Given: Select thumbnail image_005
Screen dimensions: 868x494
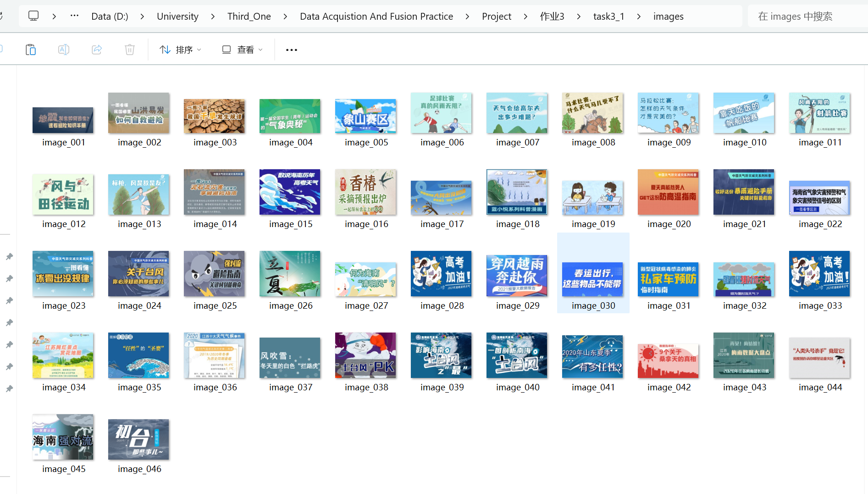Looking at the screenshot, I should pyautogui.click(x=365, y=116).
